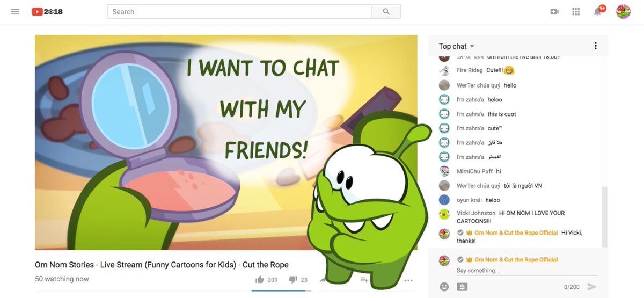644x298 pixels.
Task: Like the video with thumbs up
Action: tap(260, 280)
